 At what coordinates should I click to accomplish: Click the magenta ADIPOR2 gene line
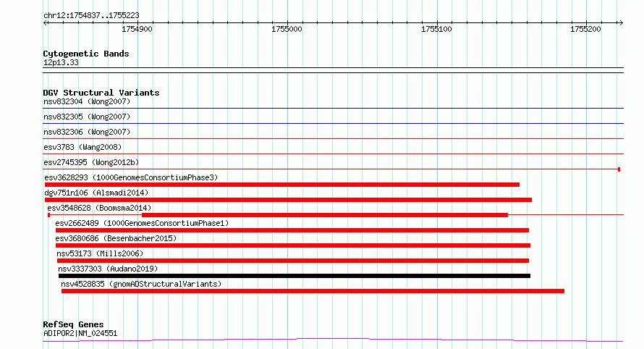coord(333,340)
